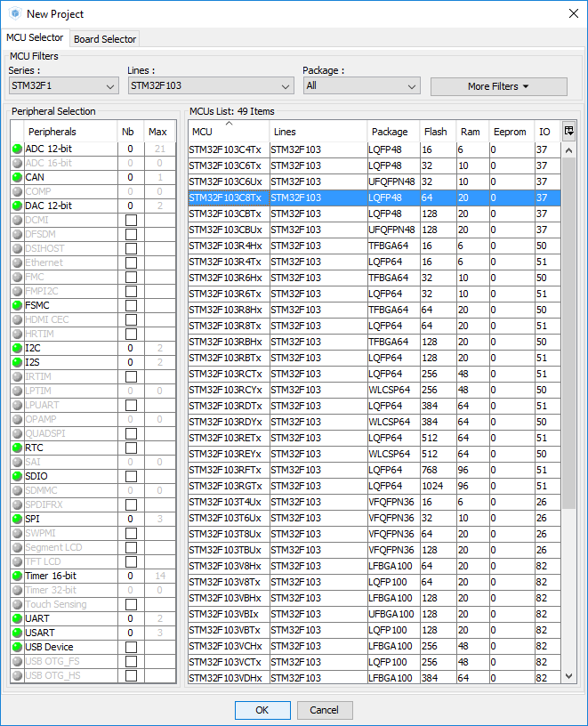Sort by the Flash column header
Viewport: 588px width, 726px height.
coord(438,132)
